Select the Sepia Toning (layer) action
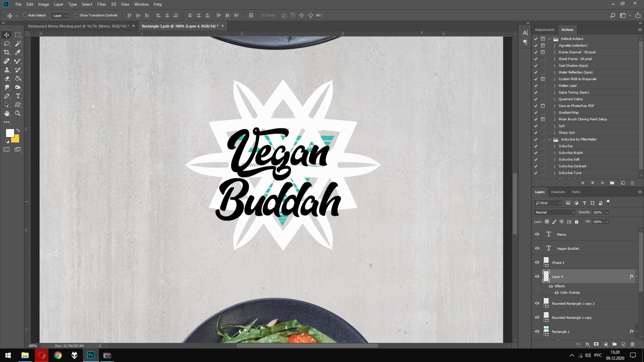Screen dimensions: 644x362 pos(574,93)
